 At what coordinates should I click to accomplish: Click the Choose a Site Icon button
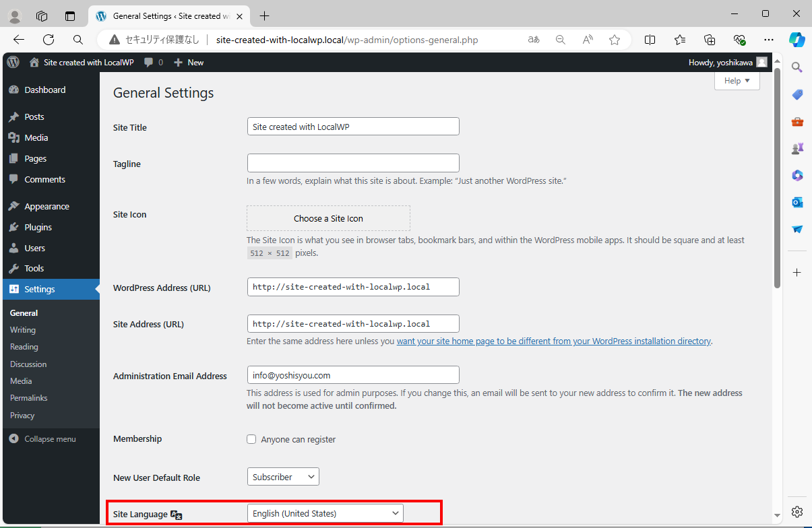328,218
